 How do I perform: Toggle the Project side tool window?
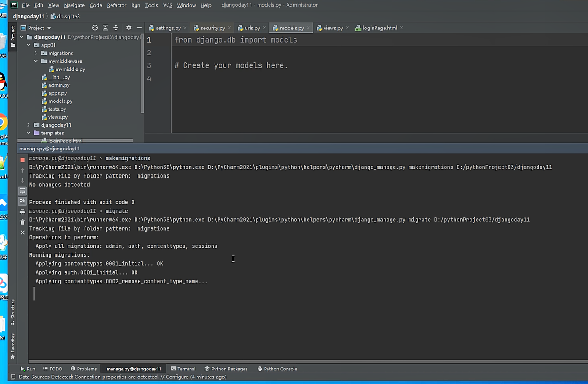click(x=13, y=37)
